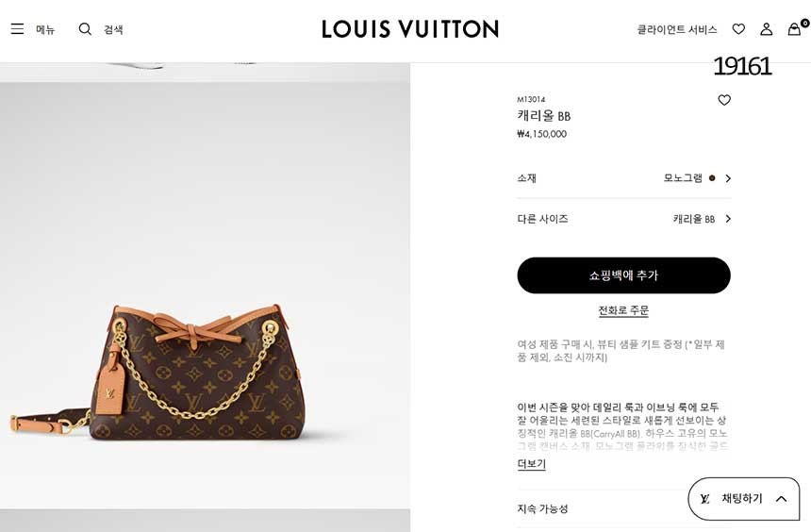Expand the 소재 material chevron

click(728, 178)
